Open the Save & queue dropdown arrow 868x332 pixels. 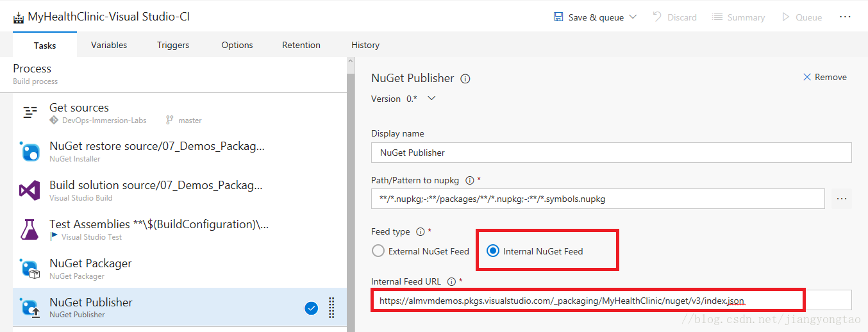click(x=633, y=17)
